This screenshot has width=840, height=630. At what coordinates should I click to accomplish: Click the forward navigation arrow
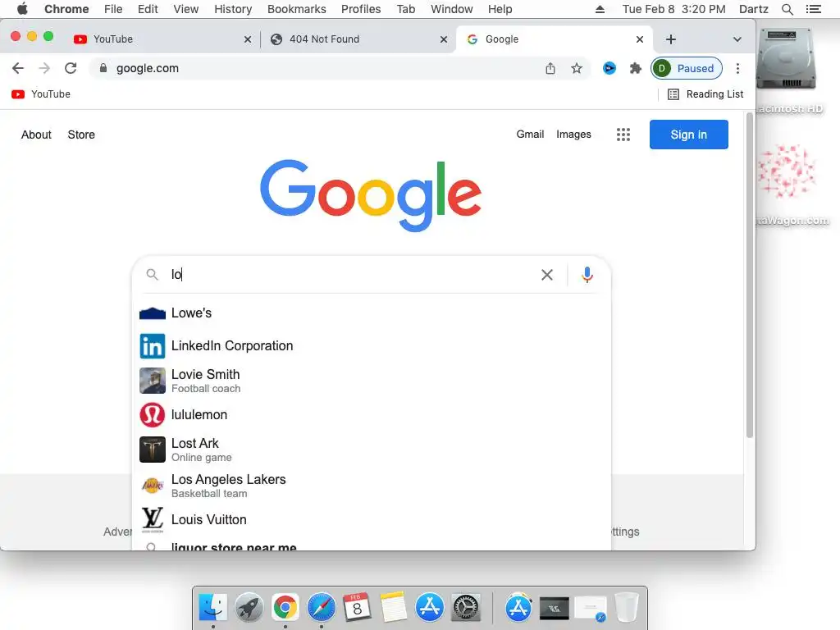(44, 68)
